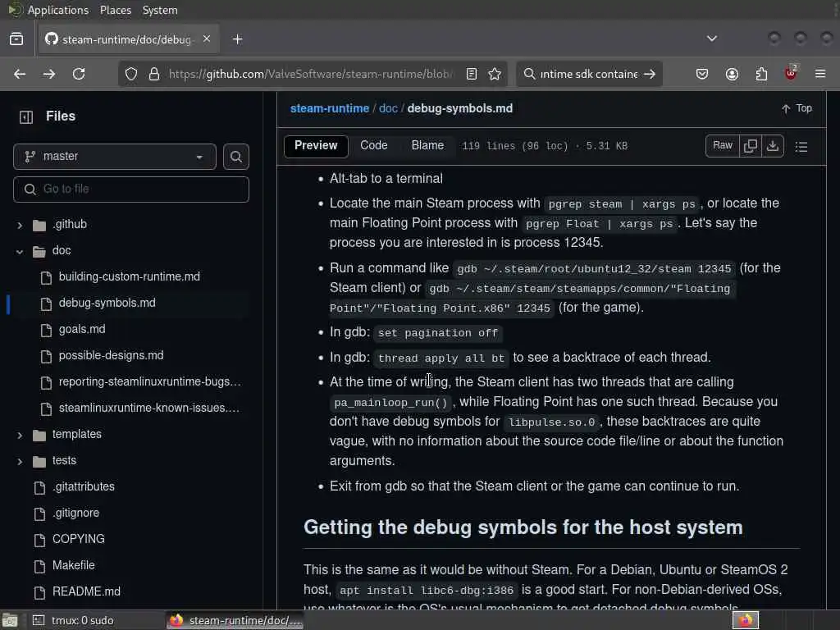Open steamlinuxruntime-known-issues file
The image size is (840, 630).
[148, 408]
